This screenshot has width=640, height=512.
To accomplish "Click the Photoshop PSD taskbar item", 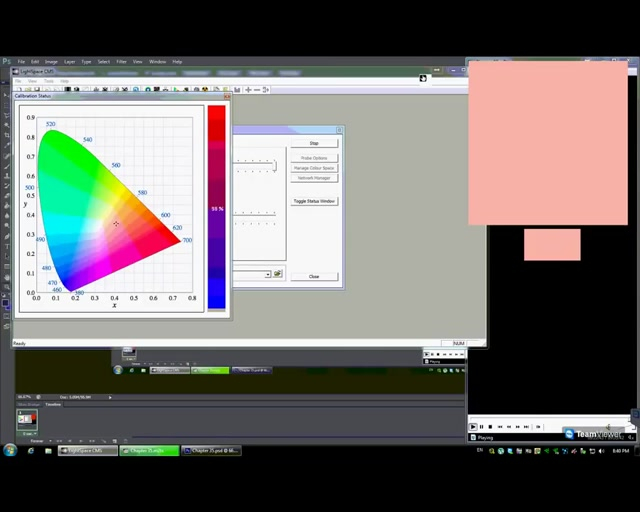I will (x=212, y=451).
